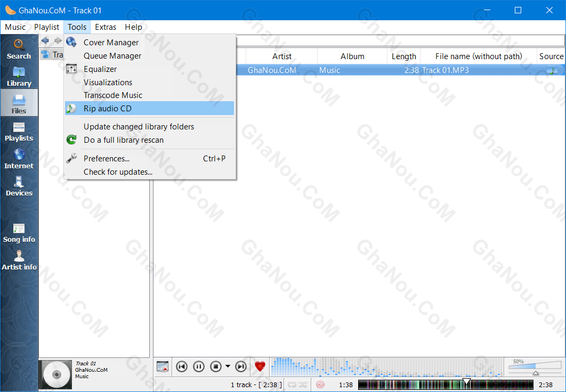Image resolution: width=566 pixels, height=392 pixels.
Task: Sort playlist by Artist column header
Action: (282, 56)
